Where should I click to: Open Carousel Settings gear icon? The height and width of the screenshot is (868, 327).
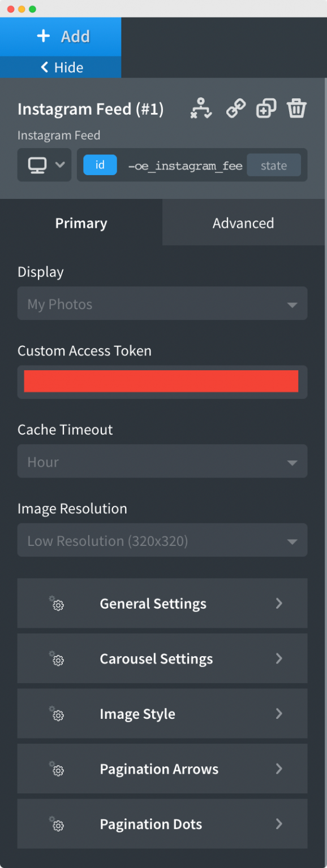pyautogui.click(x=57, y=659)
